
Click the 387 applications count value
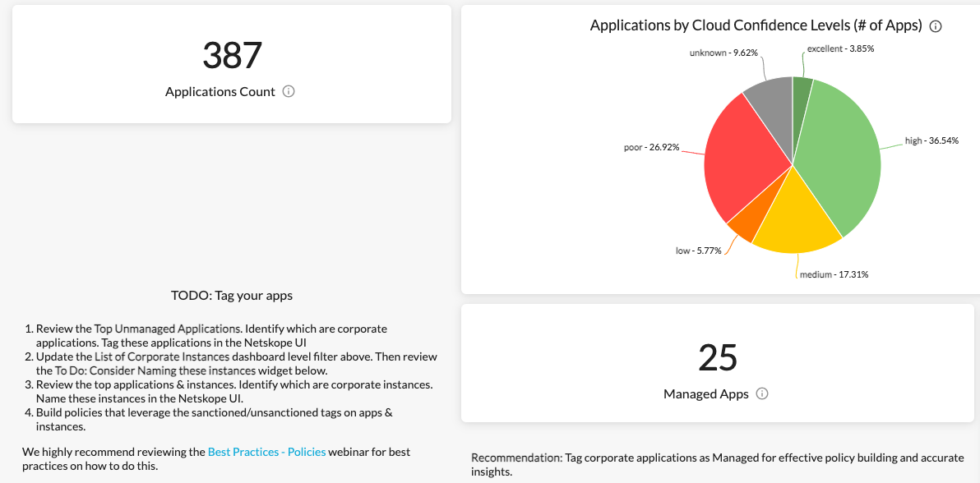(232, 55)
